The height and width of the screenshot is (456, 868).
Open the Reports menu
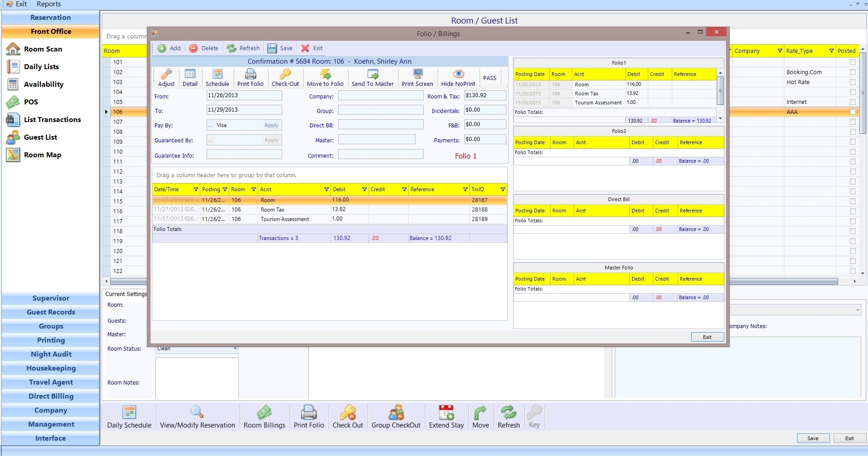[48, 4]
